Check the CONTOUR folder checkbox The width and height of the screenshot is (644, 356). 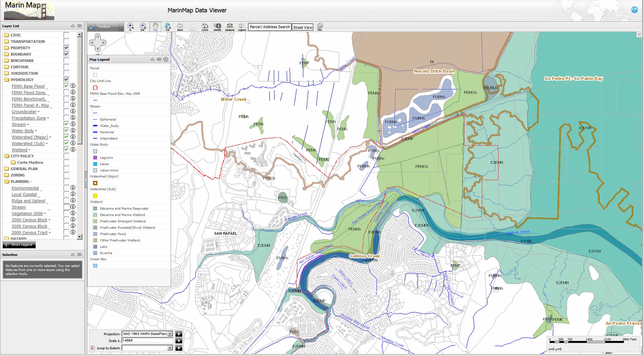[66, 67]
